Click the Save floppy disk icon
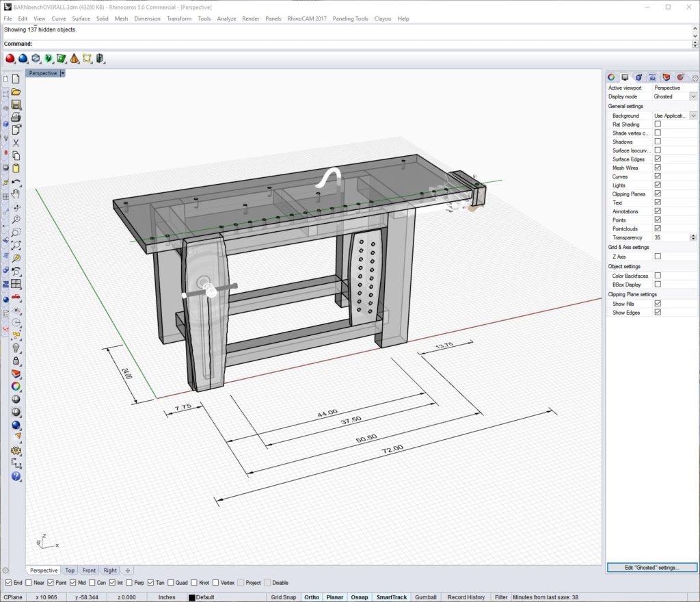 16,105
